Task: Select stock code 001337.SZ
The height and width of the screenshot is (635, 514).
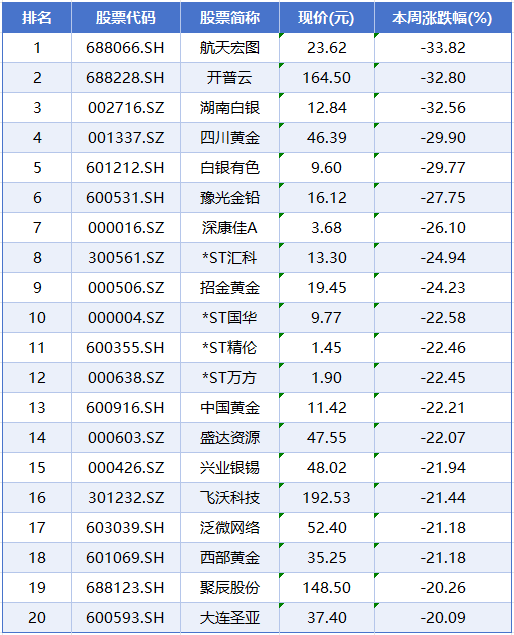Action: 126,138
